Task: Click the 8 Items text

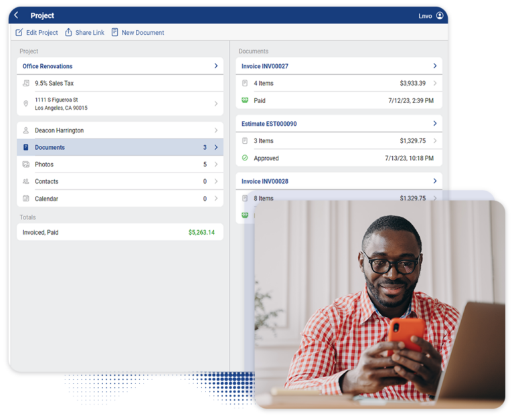Action: (x=264, y=198)
